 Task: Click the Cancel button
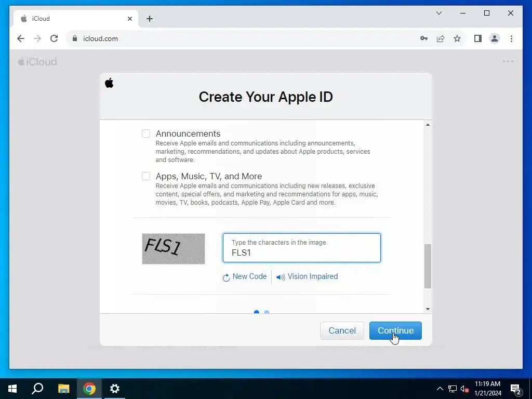[342, 330]
